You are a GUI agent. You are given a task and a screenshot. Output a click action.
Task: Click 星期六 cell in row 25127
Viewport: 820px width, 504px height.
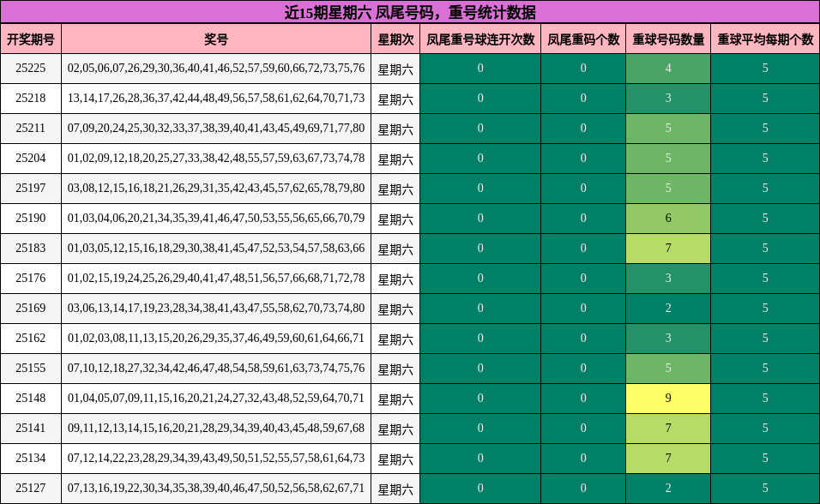pyautogui.click(x=395, y=489)
